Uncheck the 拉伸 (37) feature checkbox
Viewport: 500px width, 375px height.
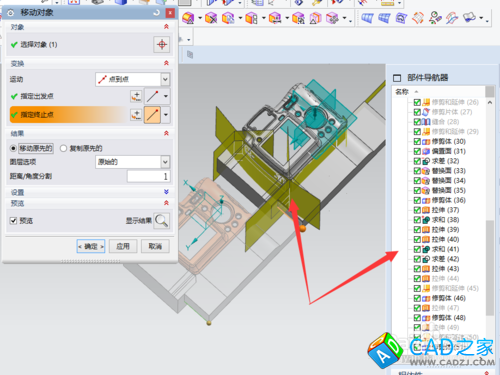(x=417, y=210)
